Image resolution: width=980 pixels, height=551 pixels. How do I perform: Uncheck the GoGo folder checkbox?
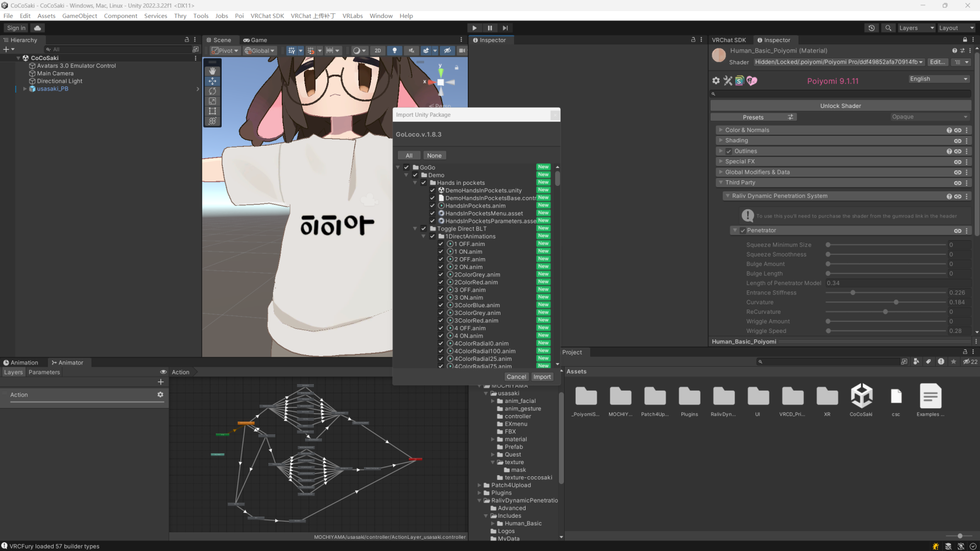407,167
